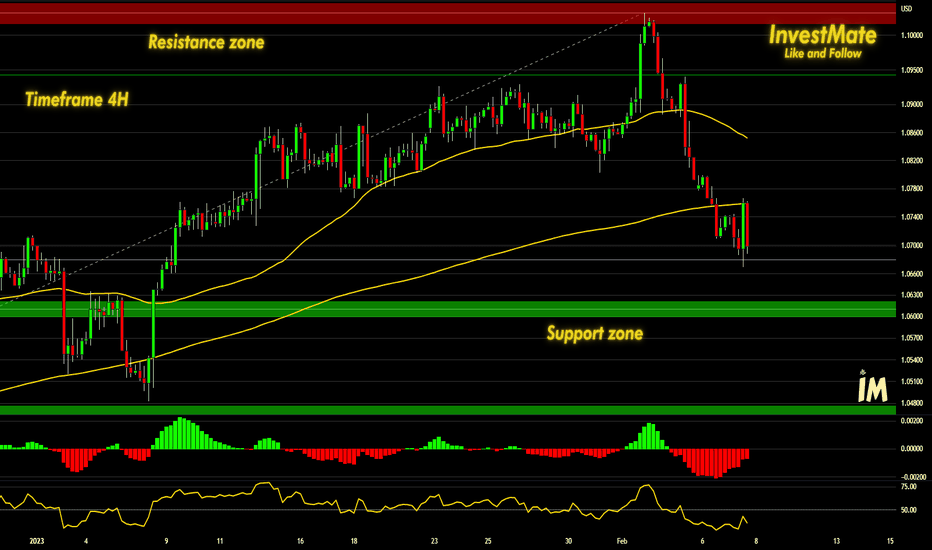Click the Feb label on the time axis
The height and width of the screenshot is (550, 932).
coord(622,541)
